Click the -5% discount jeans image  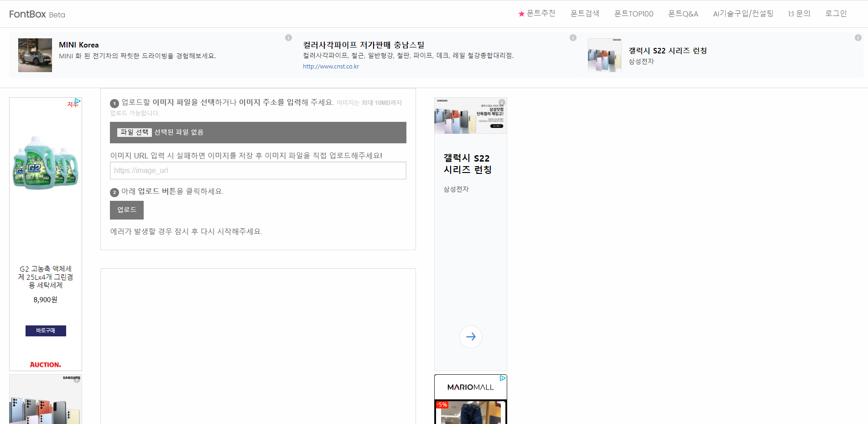click(471, 413)
